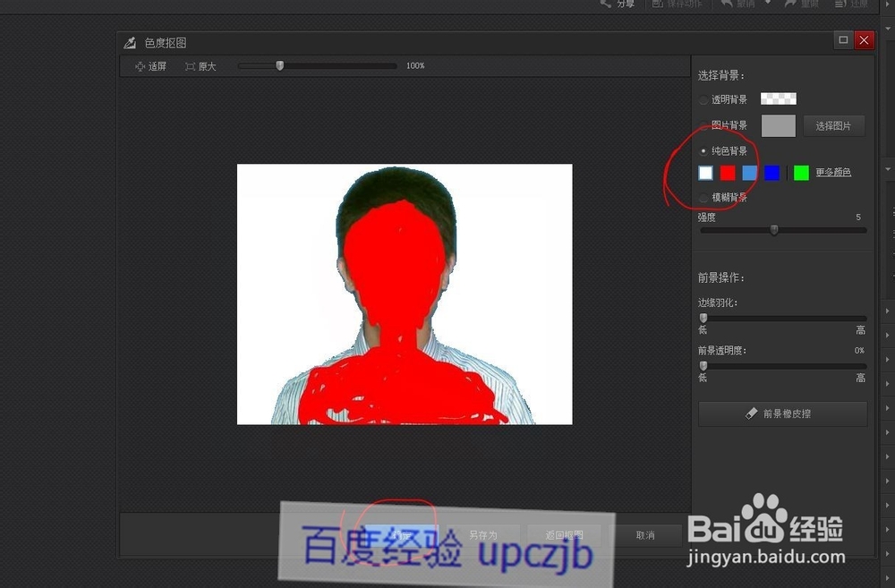Open the 更多颜色 more colors link
Image resolution: width=895 pixels, height=588 pixels.
pos(832,172)
